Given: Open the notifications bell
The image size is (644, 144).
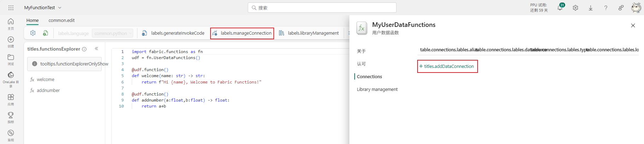Looking at the screenshot, I should point(560,8).
